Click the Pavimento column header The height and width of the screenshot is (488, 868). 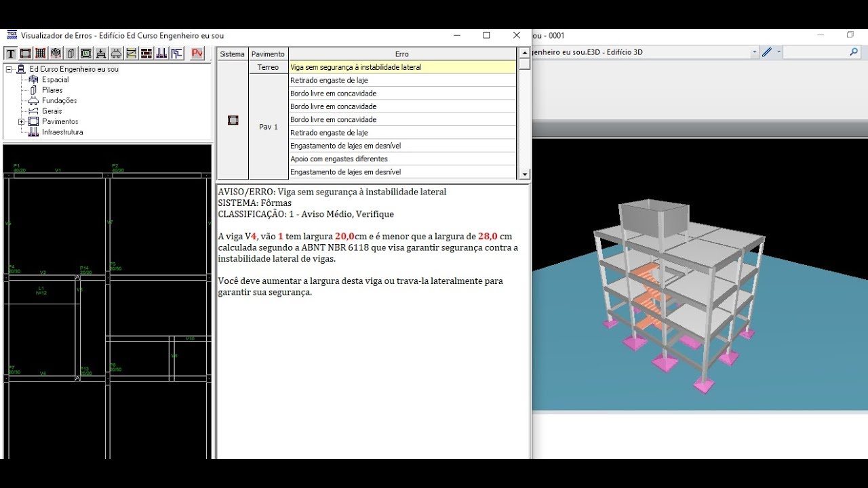point(269,54)
